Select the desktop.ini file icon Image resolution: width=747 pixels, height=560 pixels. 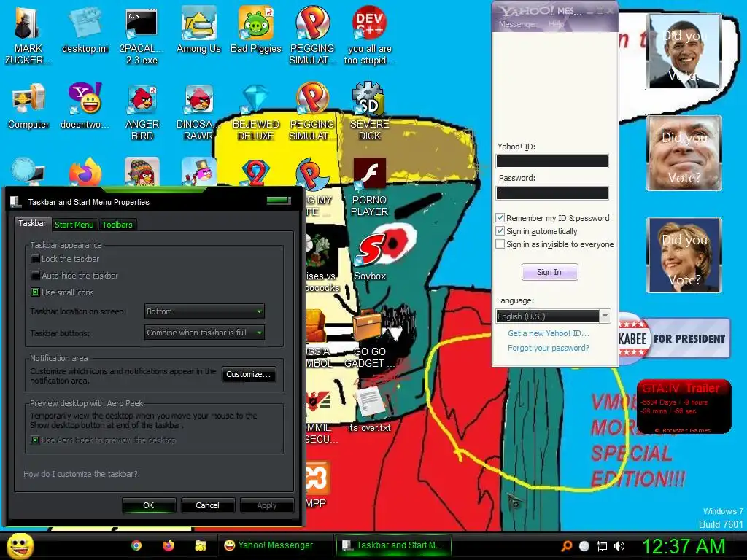click(x=85, y=29)
